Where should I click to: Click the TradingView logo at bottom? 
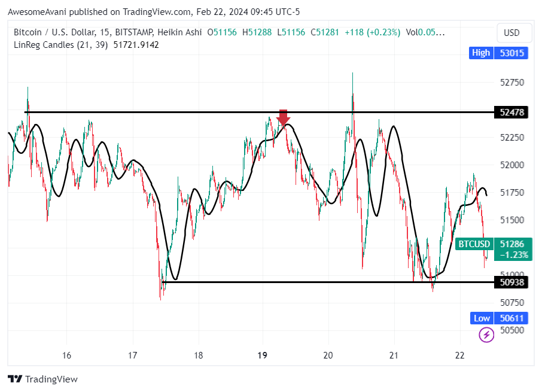click(42, 379)
